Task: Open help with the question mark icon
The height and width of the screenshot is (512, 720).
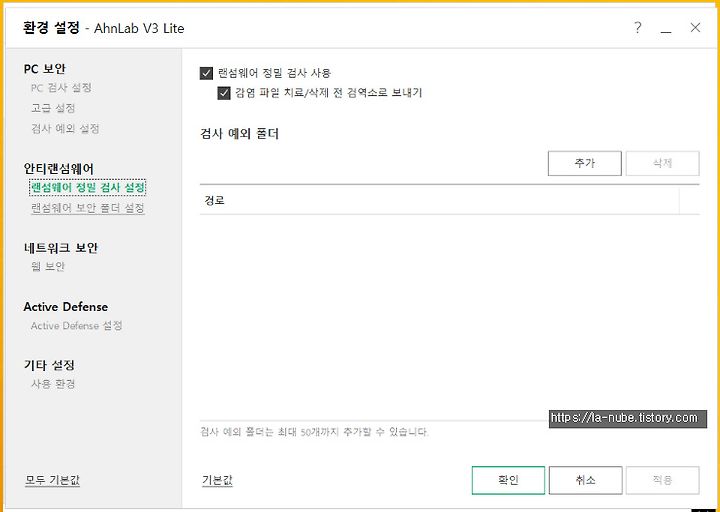Action: tap(637, 28)
